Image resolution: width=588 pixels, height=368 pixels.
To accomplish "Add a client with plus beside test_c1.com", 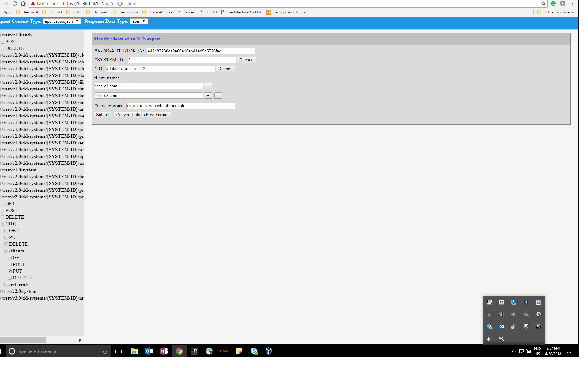I will tap(208, 86).
